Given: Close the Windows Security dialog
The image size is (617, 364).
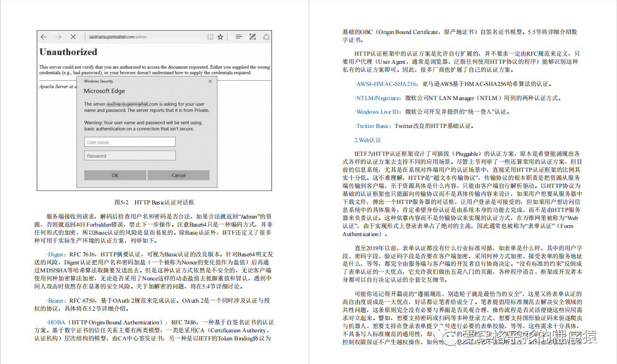Looking at the screenshot, I should [211, 81].
